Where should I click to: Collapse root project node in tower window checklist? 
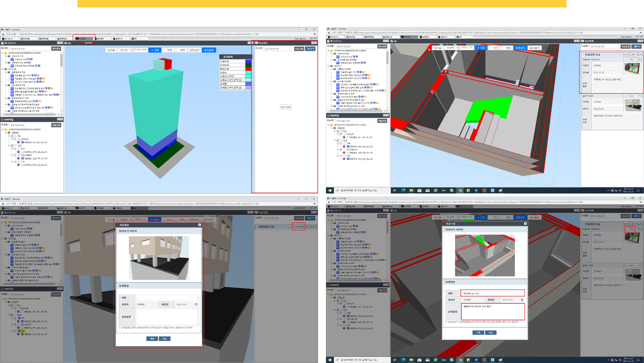[x=3, y=53]
